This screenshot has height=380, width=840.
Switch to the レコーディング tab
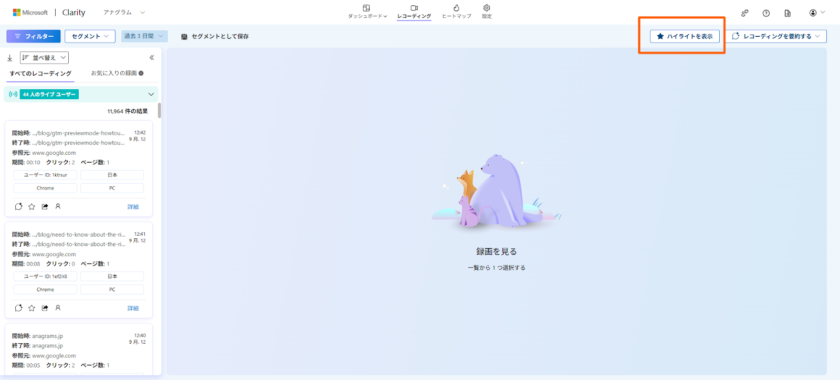pos(414,11)
